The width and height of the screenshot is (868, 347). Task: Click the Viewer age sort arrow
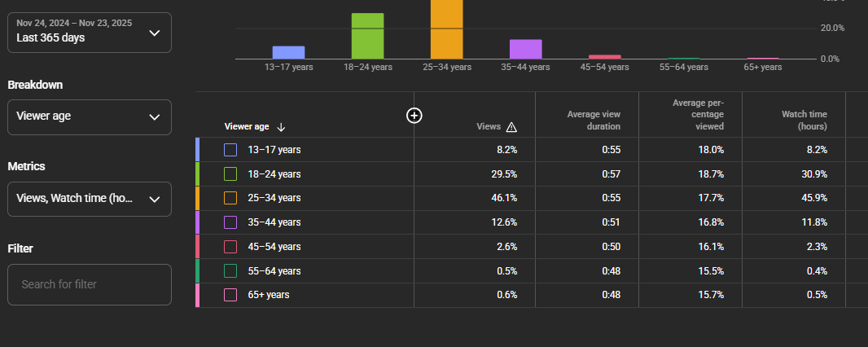(281, 126)
